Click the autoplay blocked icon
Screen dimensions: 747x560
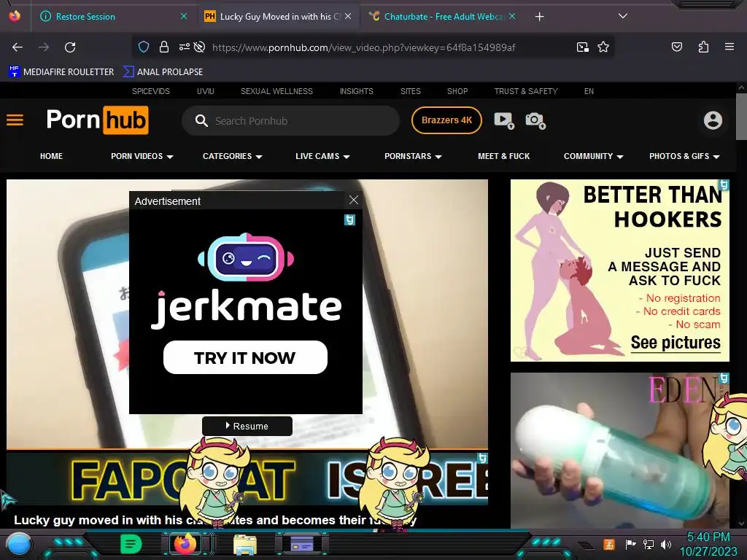(x=200, y=47)
